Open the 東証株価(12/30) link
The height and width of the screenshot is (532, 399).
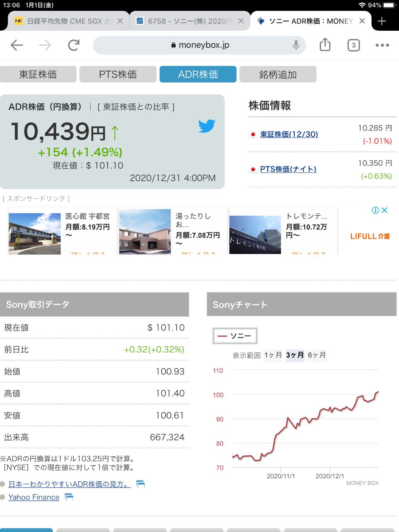[x=289, y=134]
